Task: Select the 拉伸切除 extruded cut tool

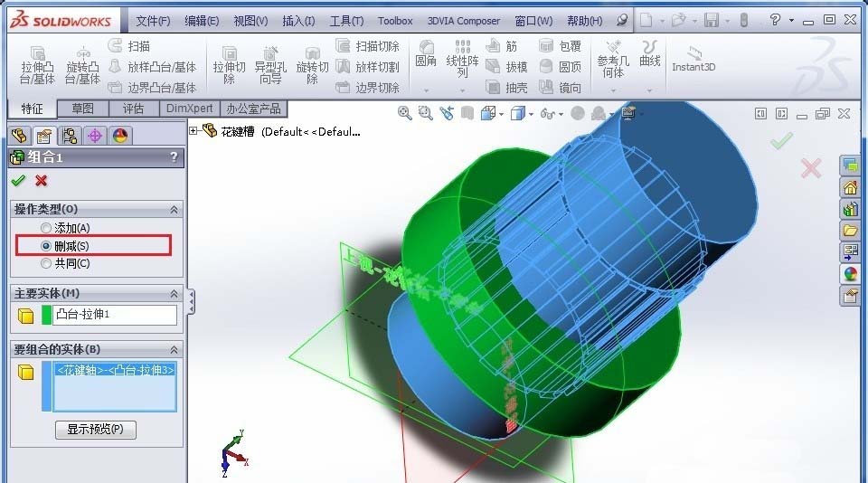Action: (x=229, y=65)
